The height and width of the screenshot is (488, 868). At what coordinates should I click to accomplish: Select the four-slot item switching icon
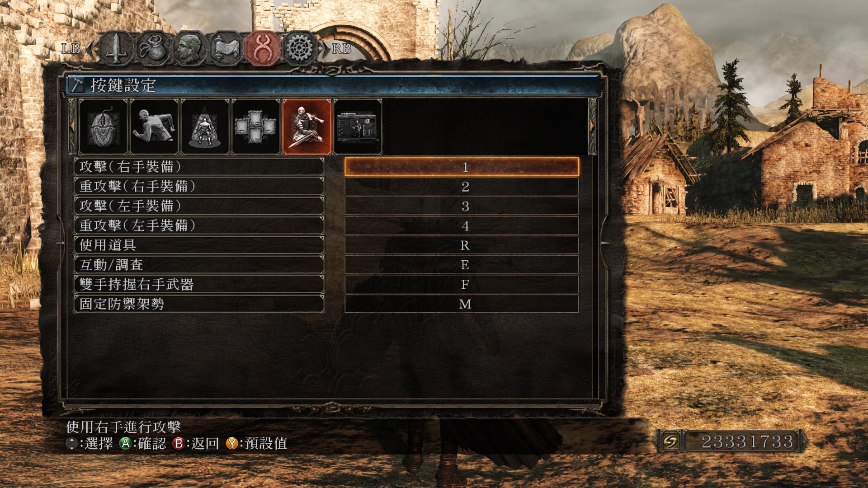coord(255,127)
